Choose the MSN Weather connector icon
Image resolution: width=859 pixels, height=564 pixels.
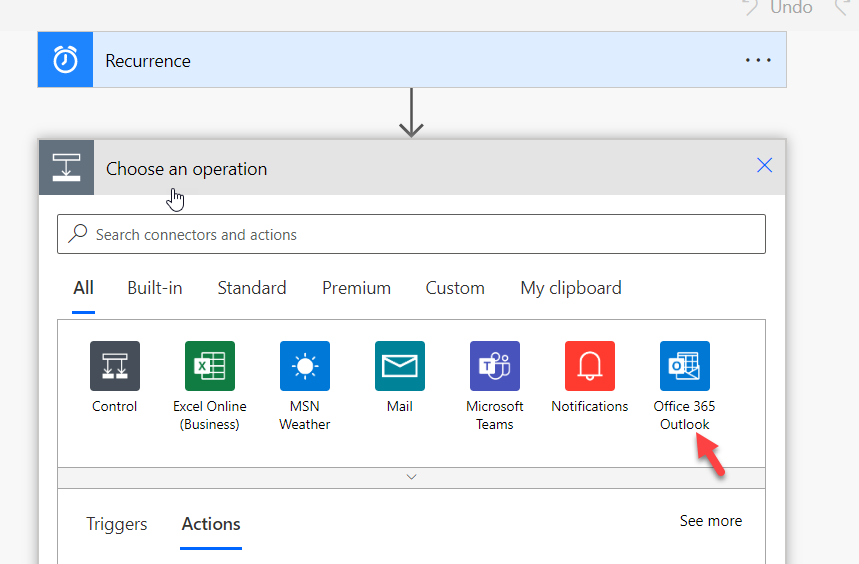(305, 366)
